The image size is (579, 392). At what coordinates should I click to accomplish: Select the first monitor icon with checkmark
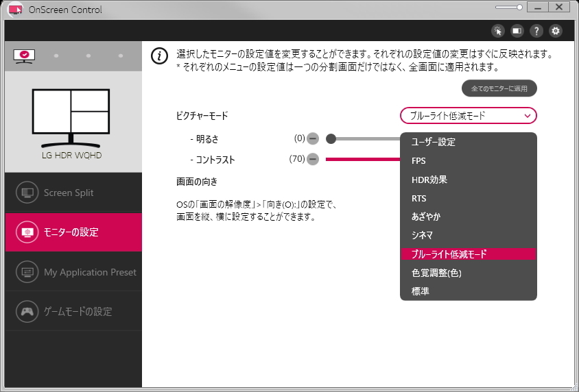[24, 56]
